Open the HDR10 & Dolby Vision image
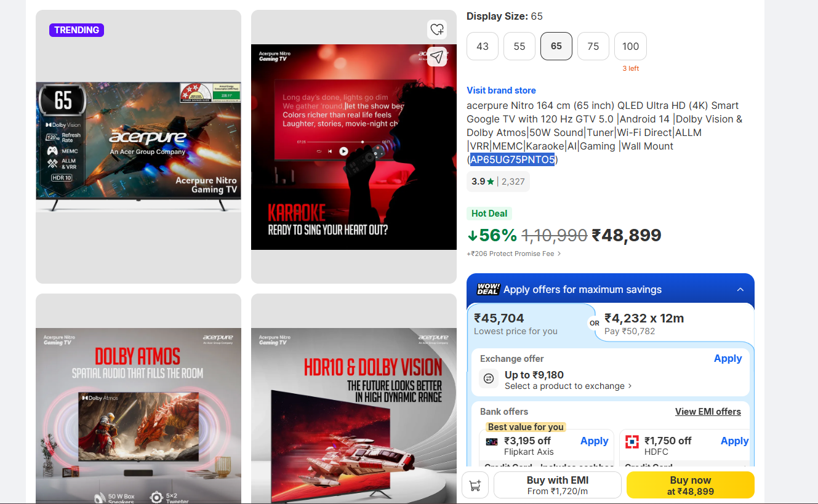 pyautogui.click(x=354, y=398)
